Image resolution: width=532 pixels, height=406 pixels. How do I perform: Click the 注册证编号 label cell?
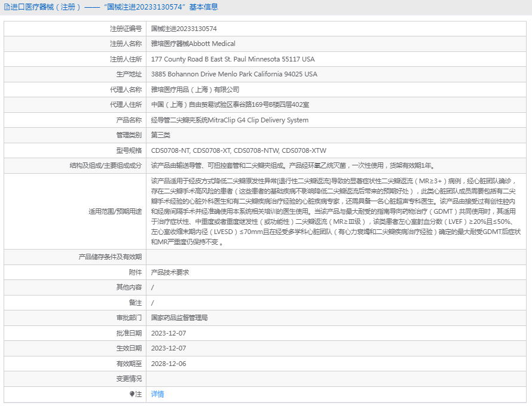pyautogui.click(x=126, y=29)
